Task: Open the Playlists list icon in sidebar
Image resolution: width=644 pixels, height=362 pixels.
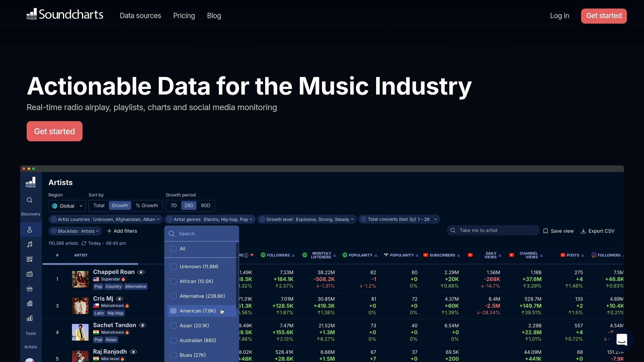Action: point(30,259)
